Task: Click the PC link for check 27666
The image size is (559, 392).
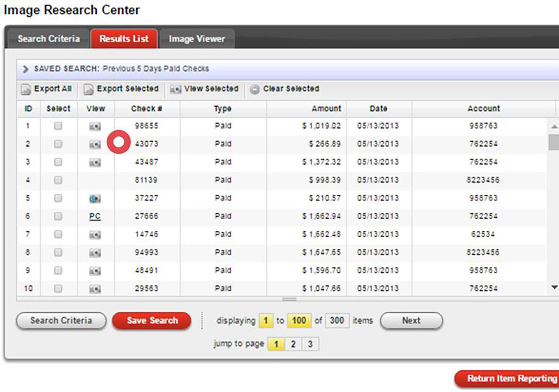Action: point(94,216)
